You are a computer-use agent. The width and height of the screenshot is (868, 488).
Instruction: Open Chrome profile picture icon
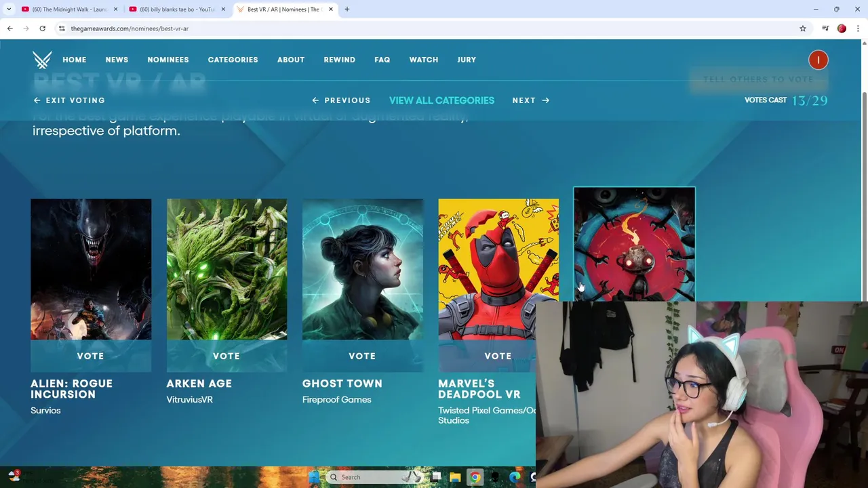coord(842,28)
